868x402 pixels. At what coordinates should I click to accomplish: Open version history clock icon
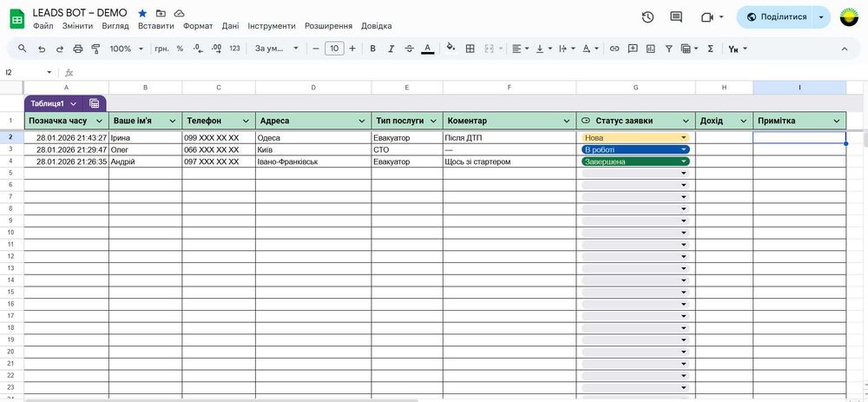click(x=648, y=17)
